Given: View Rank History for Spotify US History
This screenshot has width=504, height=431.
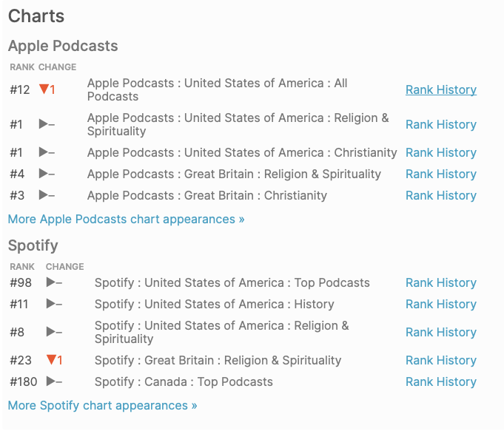Looking at the screenshot, I should [440, 304].
